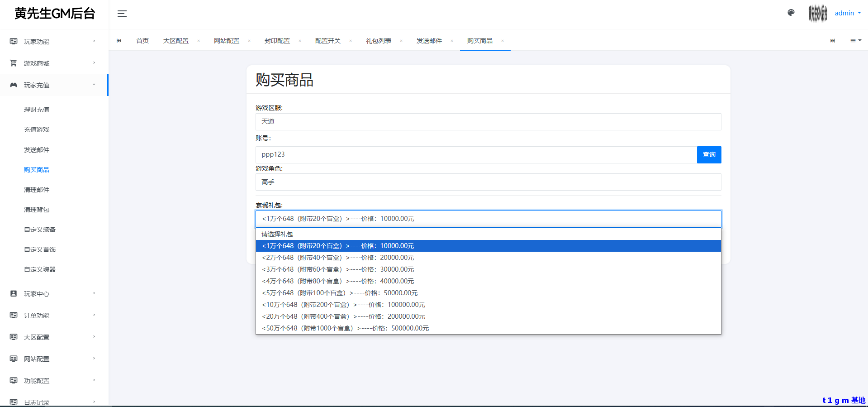Click the 玩家中心 profile icon
Image resolution: width=868 pixels, height=407 pixels.
(x=14, y=293)
